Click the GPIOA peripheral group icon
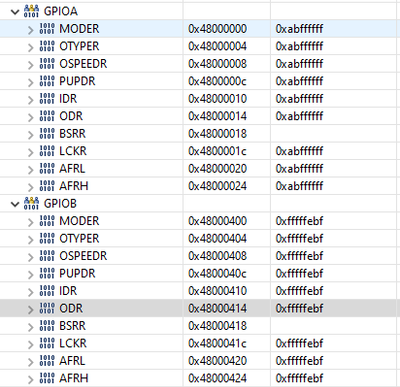The image size is (400, 387). [x=31, y=11]
